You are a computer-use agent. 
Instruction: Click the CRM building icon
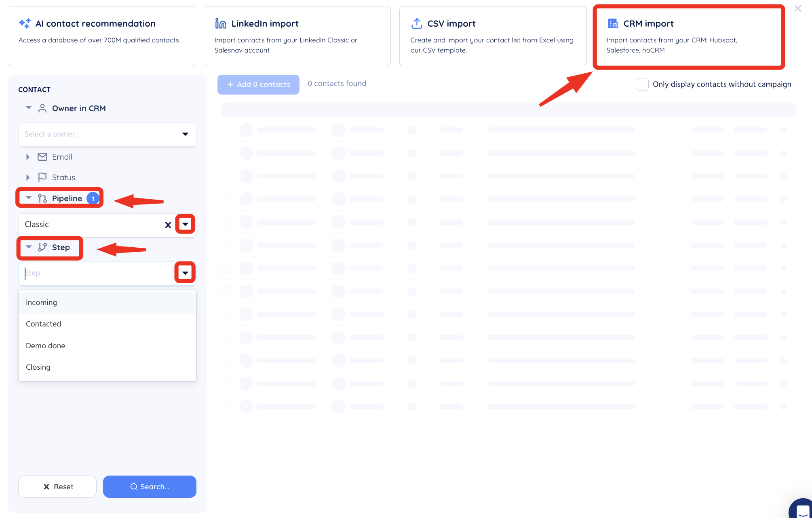(x=613, y=23)
